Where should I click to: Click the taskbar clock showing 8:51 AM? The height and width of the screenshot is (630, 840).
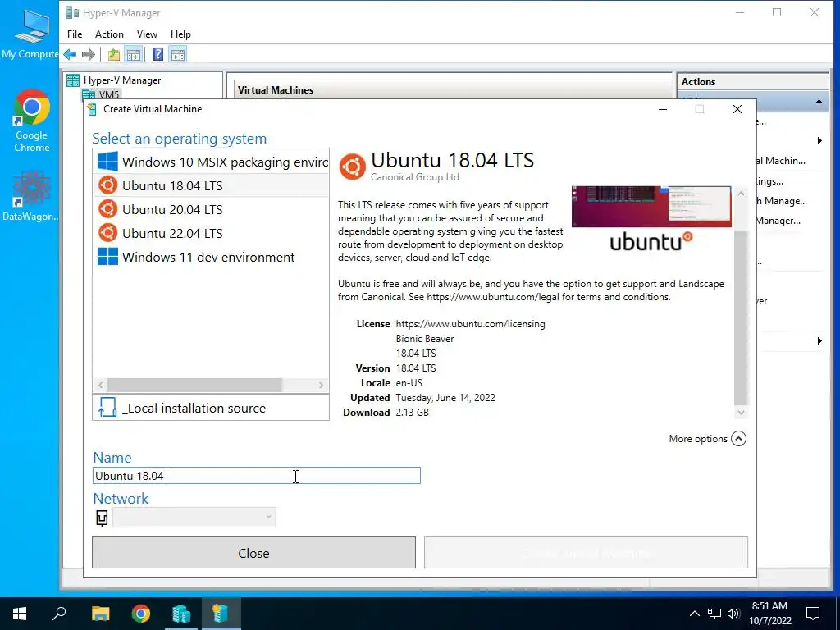tap(769, 614)
